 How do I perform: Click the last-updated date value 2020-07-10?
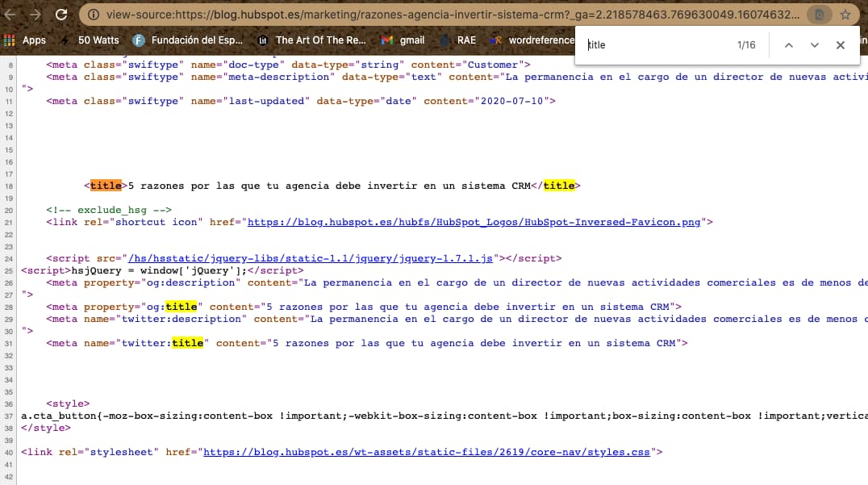coord(512,101)
